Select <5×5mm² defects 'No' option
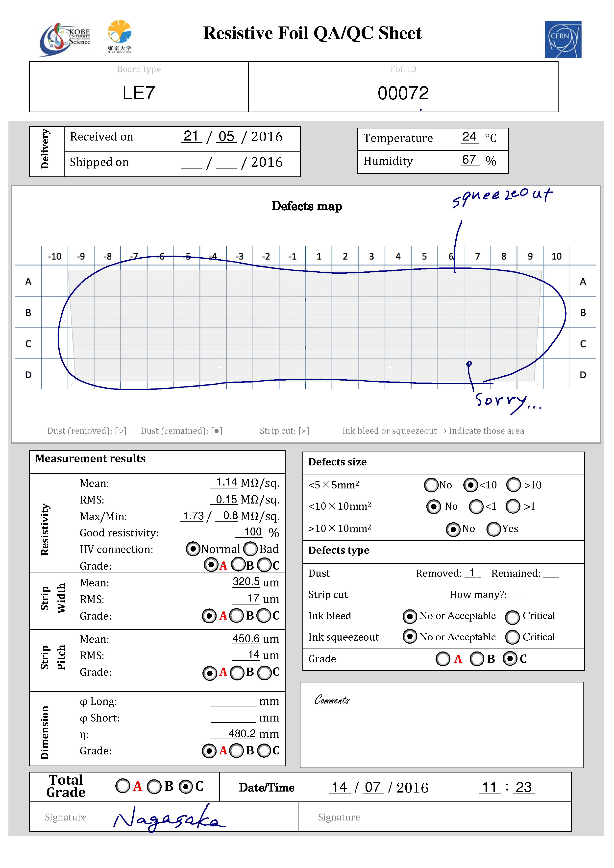This screenshot has width=614, height=868. pos(431,485)
